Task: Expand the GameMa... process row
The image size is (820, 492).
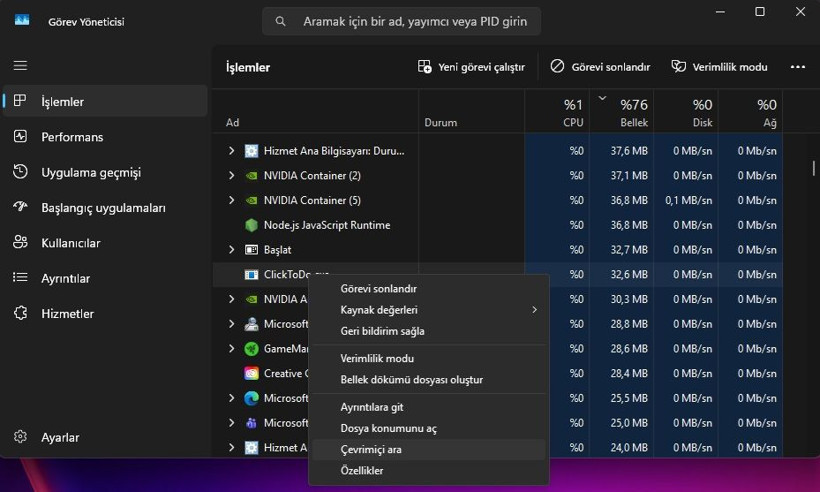Action: [231, 348]
